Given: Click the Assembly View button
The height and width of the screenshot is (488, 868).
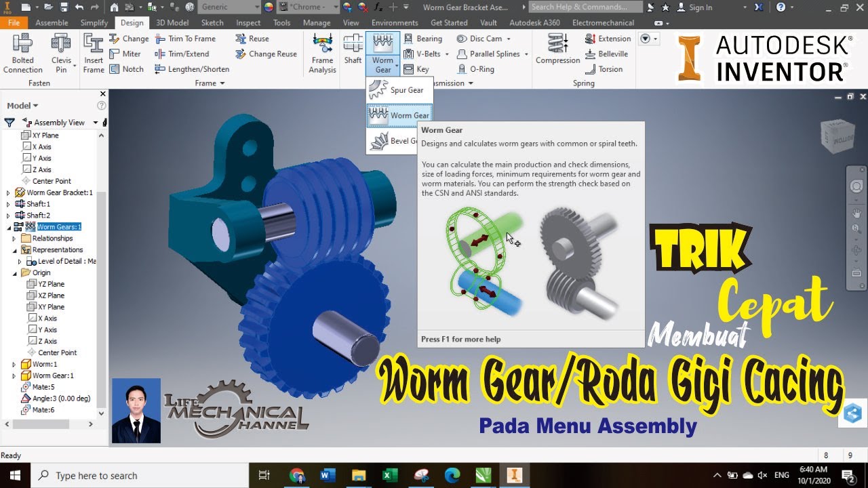Looking at the screenshot, I should tap(59, 123).
